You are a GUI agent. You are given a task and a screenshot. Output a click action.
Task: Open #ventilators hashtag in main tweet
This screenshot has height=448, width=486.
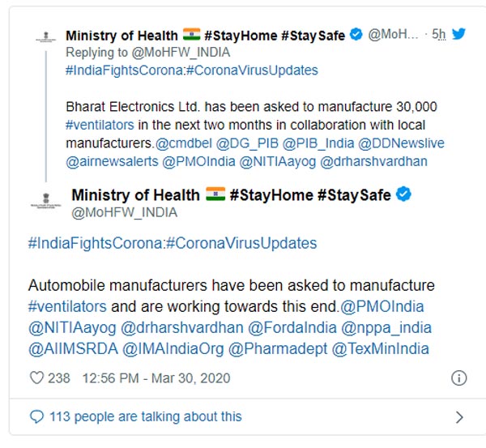pyautogui.click(x=67, y=307)
